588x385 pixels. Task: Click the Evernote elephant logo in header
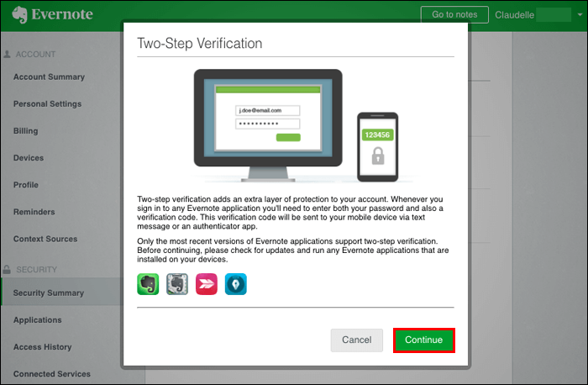(x=19, y=14)
